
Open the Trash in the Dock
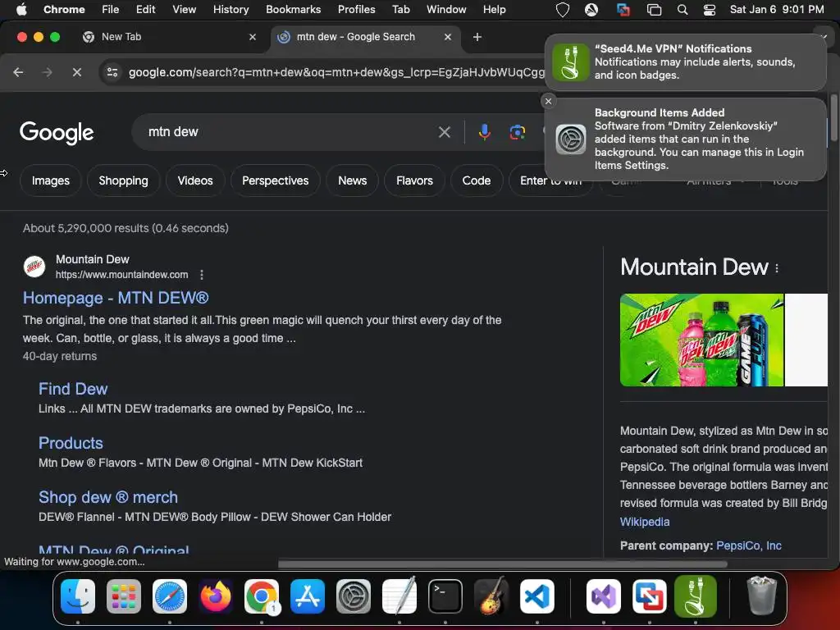point(761,596)
